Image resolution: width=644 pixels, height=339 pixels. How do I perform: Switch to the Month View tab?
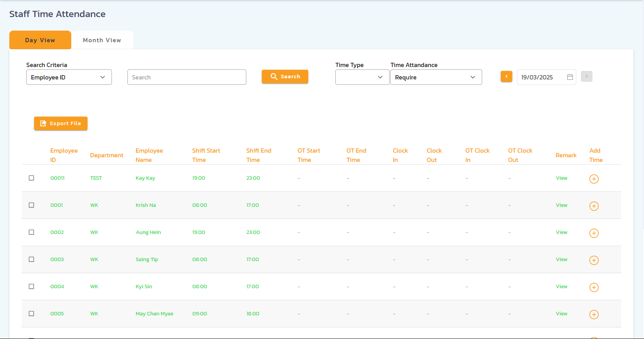tap(102, 40)
